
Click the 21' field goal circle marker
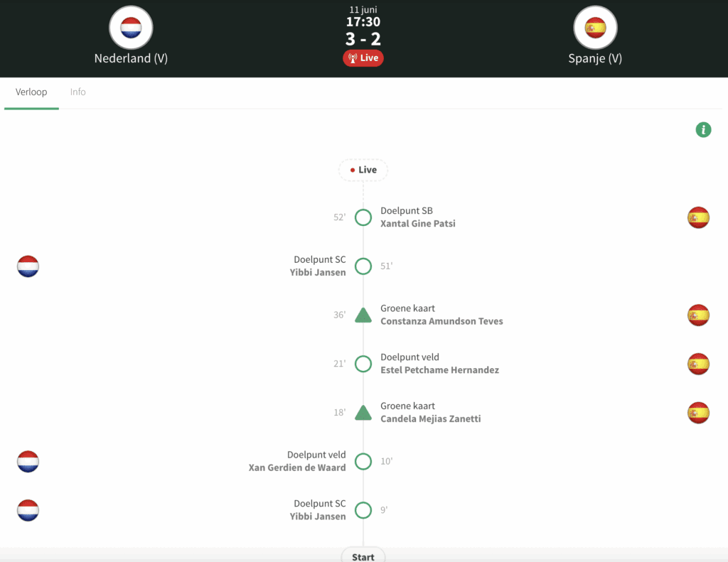363,364
